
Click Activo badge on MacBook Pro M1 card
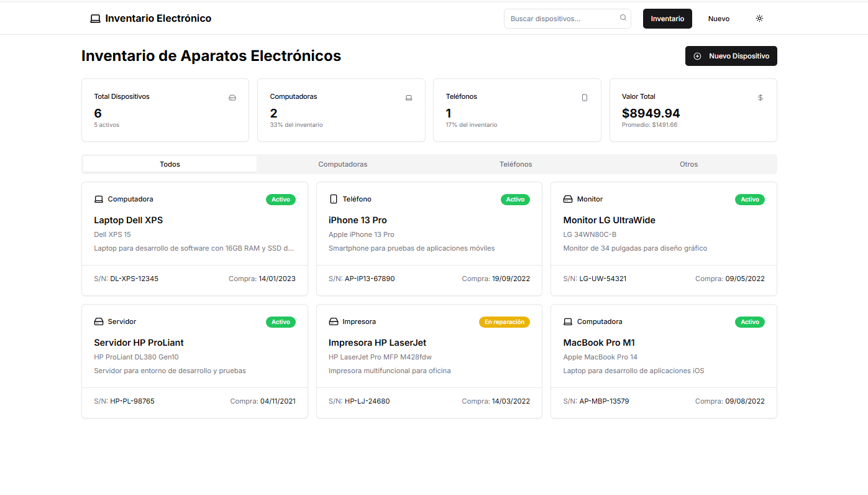pos(750,322)
